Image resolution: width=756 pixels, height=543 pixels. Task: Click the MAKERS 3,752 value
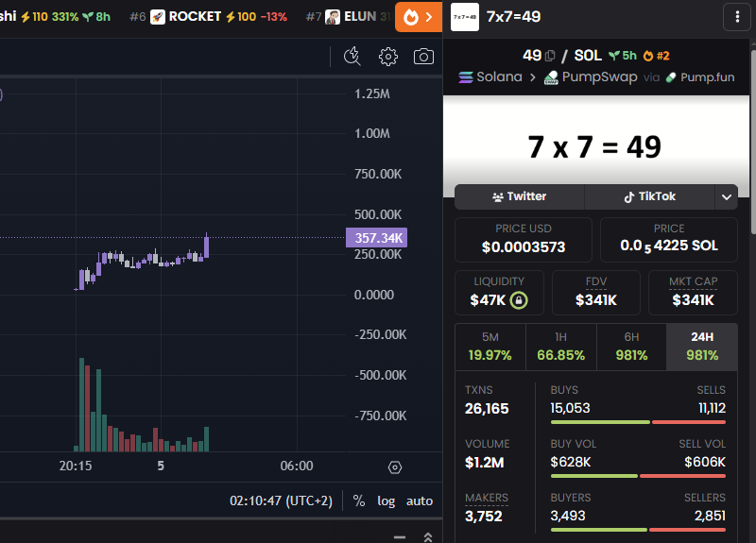click(x=484, y=517)
